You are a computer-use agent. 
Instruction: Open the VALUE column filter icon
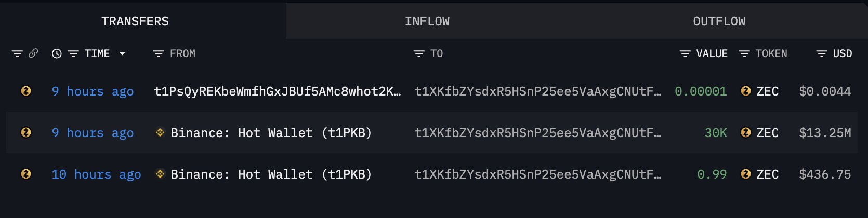point(685,53)
